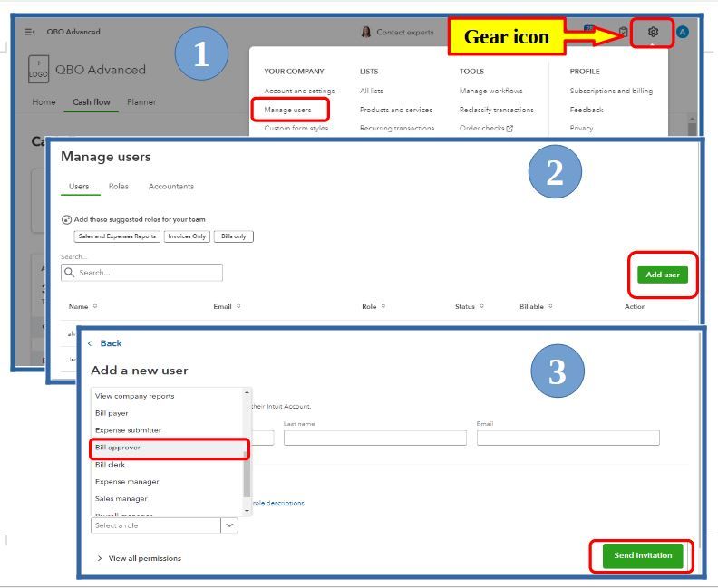Click role list scrollbar down arrow

tap(247, 511)
